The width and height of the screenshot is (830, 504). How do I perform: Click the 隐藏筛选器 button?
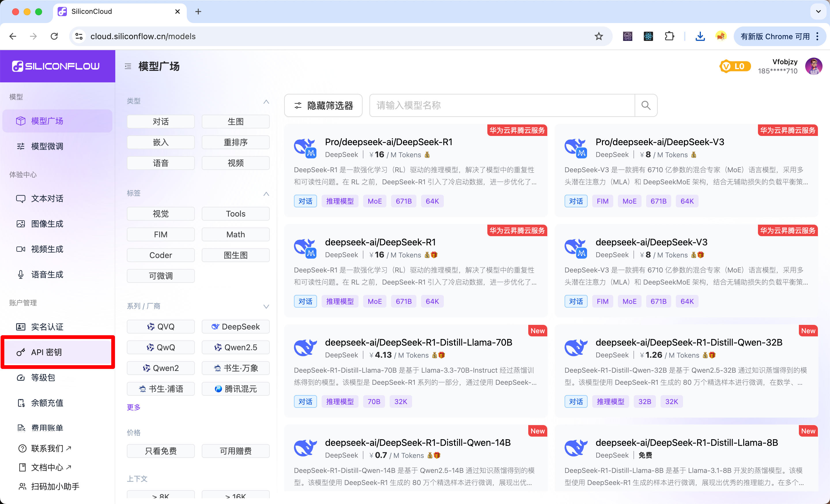click(x=323, y=105)
